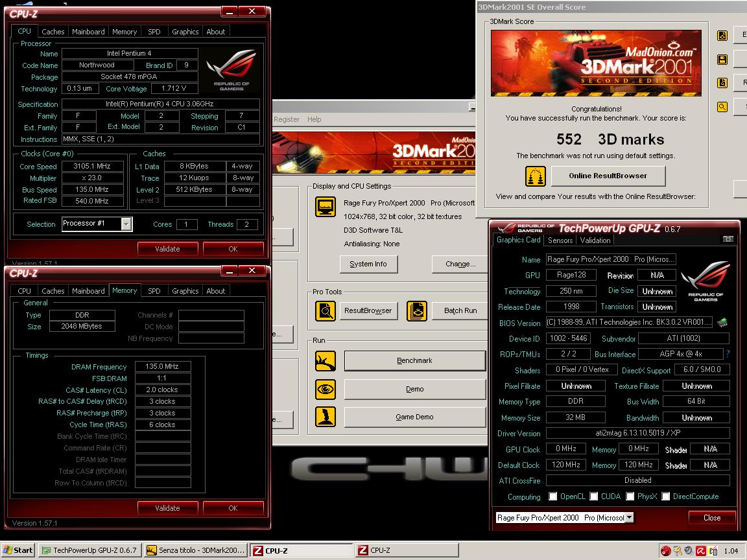The height and width of the screenshot is (560, 747).
Task: Click the Online ResultBrowser trees icon
Action: 536,176
